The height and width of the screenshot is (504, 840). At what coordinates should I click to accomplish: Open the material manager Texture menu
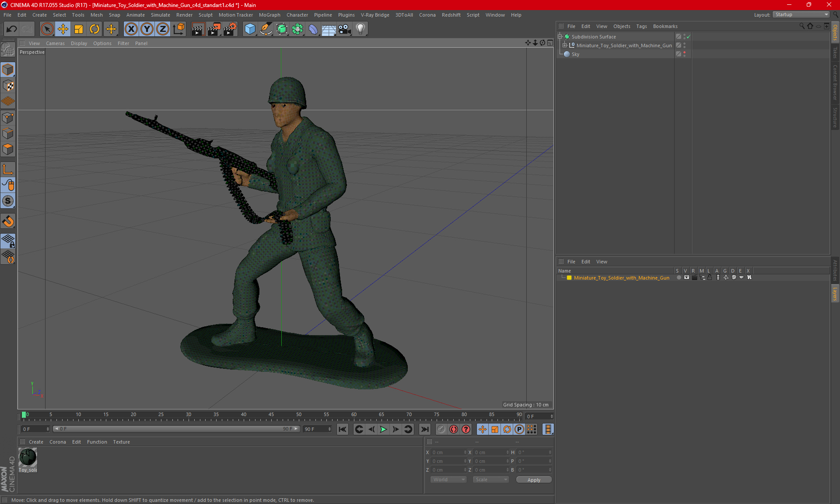(x=121, y=442)
